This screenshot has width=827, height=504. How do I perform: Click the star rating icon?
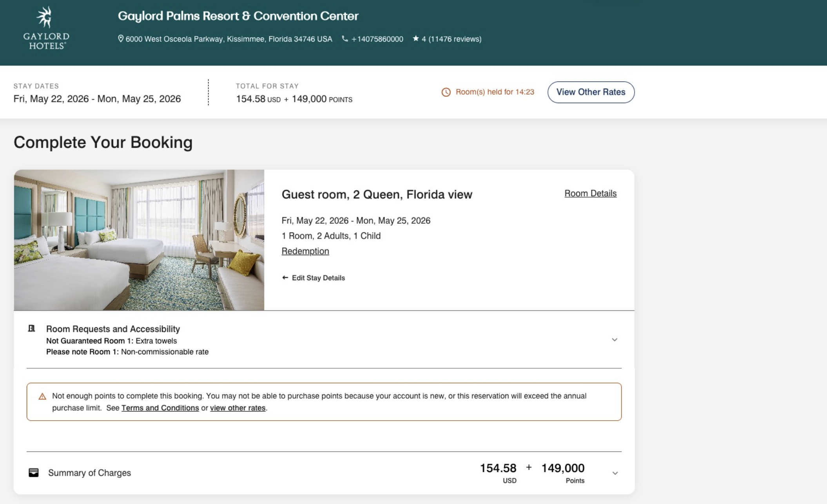(x=416, y=39)
